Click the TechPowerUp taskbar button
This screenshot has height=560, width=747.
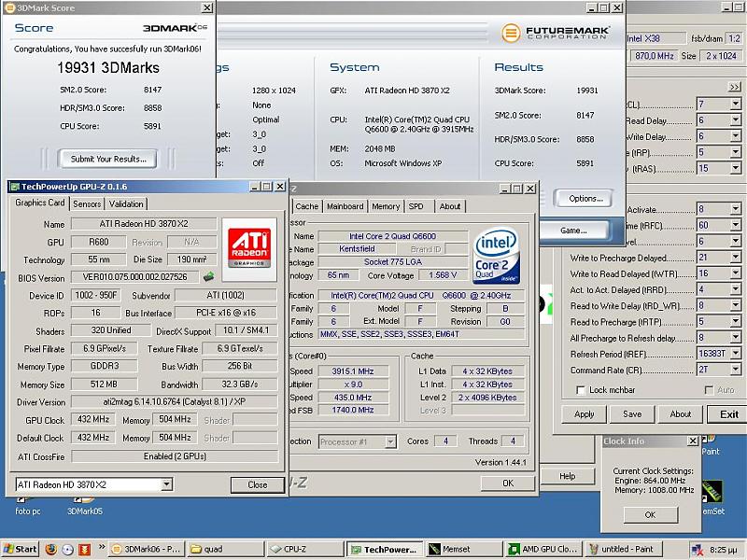click(385, 549)
